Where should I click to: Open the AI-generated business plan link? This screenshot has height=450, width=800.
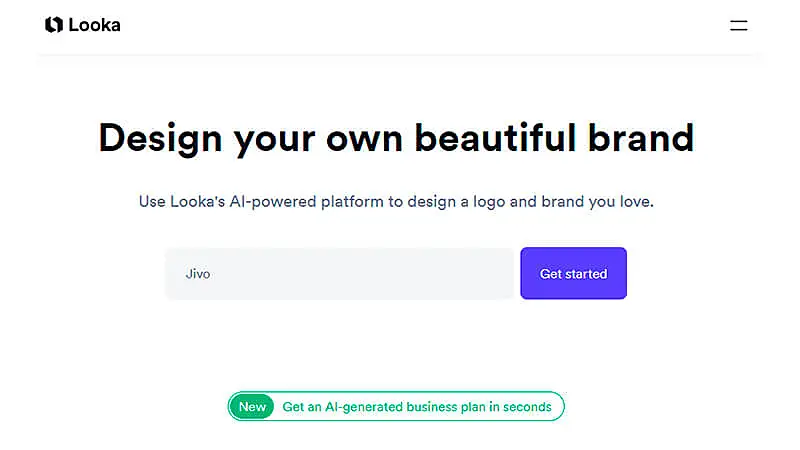pos(416,407)
